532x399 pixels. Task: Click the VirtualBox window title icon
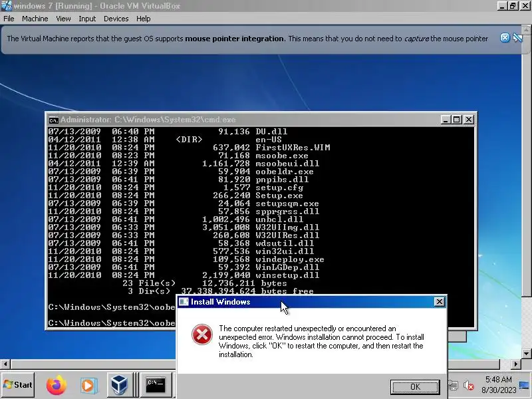7,6
